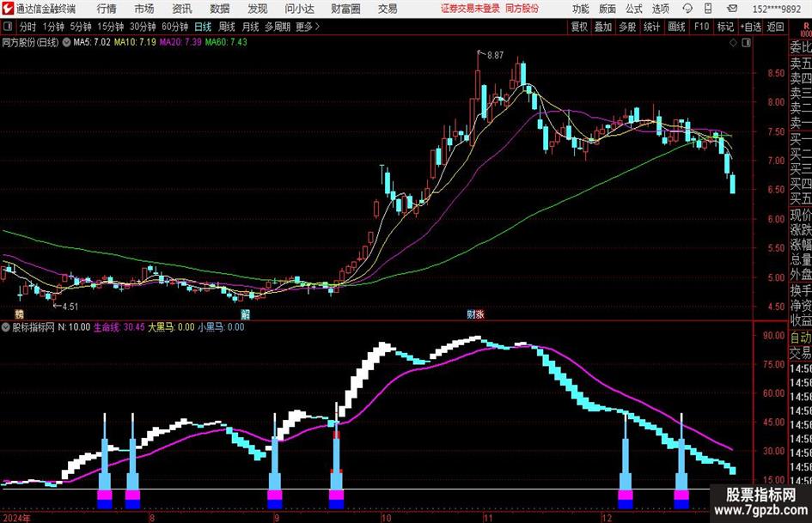Image resolution: width=812 pixels, height=523 pixels.
Task: Open the 交易 menu
Action: click(388, 9)
